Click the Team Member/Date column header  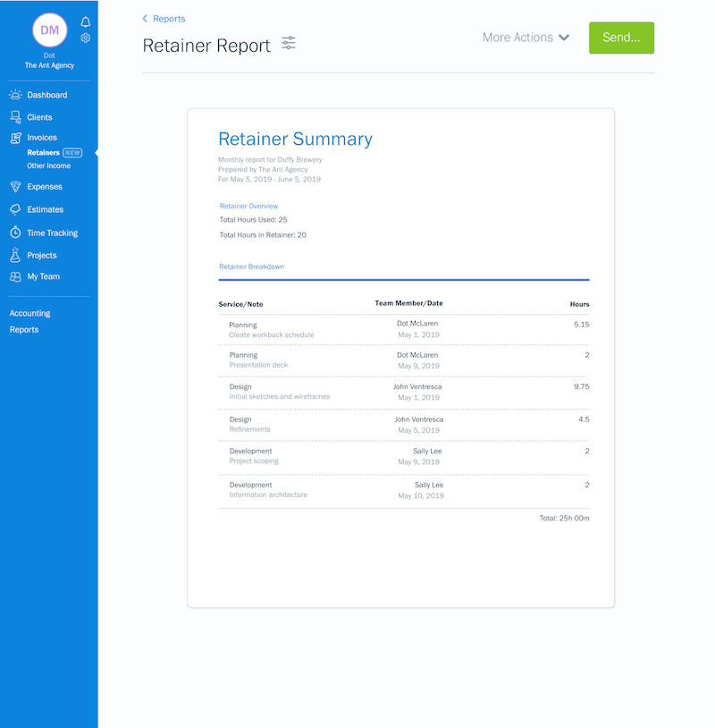click(x=408, y=303)
